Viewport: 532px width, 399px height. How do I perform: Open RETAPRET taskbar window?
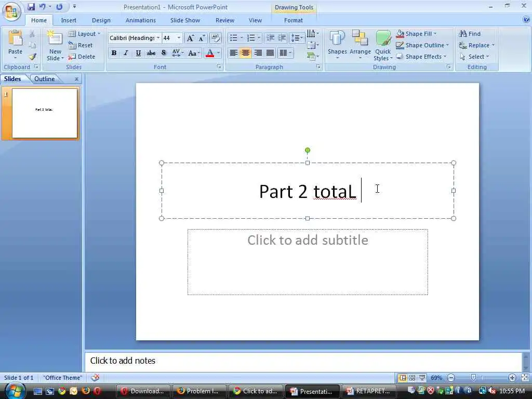[x=368, y=391]
